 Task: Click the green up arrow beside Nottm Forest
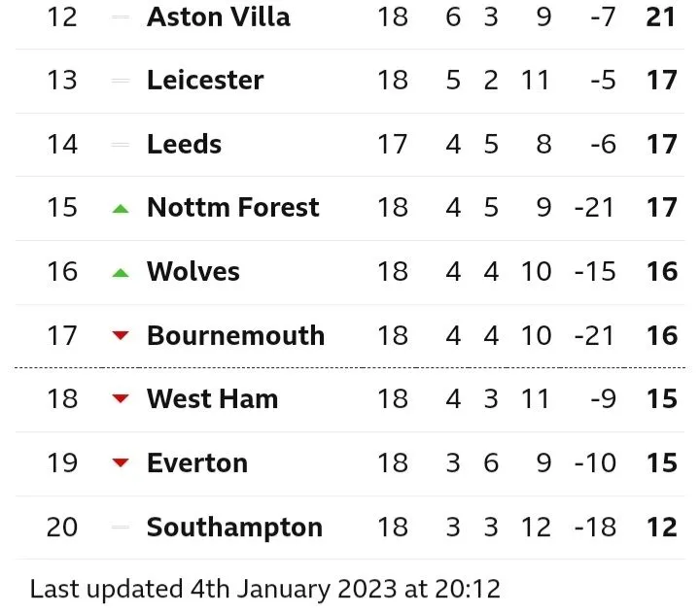121,208
